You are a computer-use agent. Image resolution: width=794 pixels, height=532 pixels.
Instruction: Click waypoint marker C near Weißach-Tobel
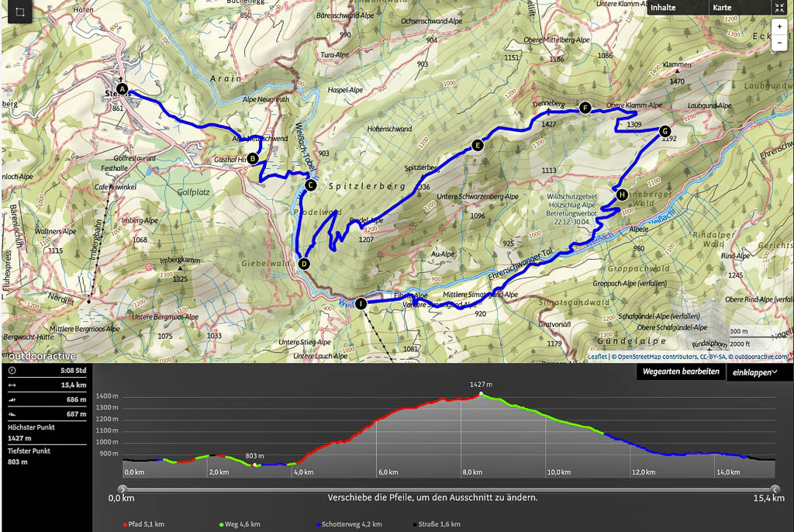point(310,185)
